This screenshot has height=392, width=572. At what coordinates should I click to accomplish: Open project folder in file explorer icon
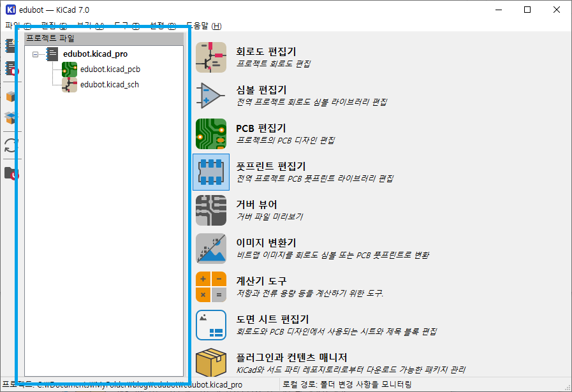click(x=11, y=173)
